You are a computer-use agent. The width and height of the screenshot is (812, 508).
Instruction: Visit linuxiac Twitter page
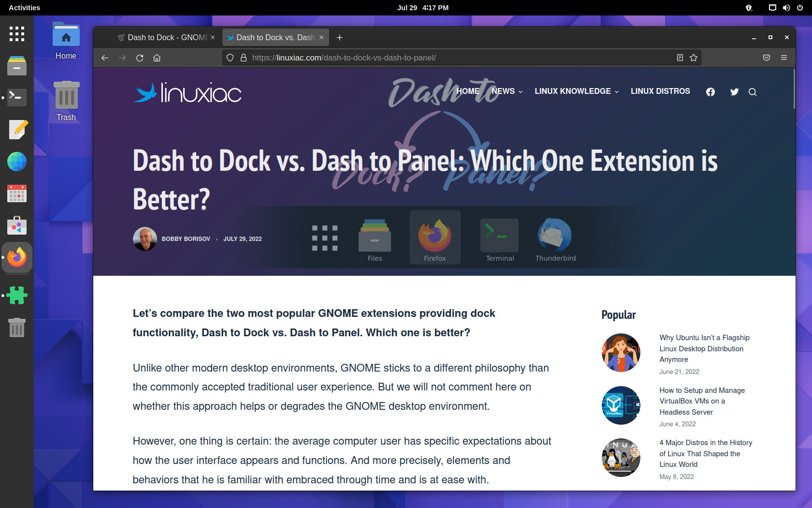[735, 92]
